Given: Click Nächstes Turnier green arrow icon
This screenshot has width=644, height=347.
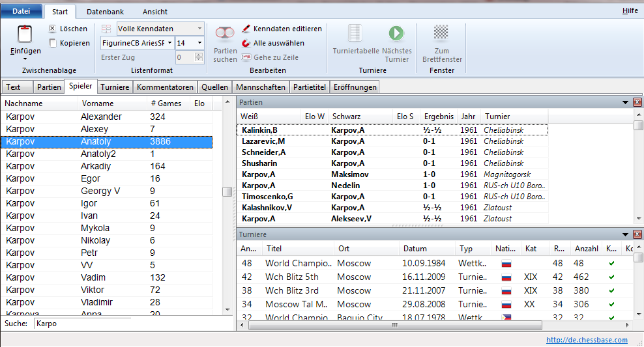Looking at the screenshot, I should pos(396,34).
